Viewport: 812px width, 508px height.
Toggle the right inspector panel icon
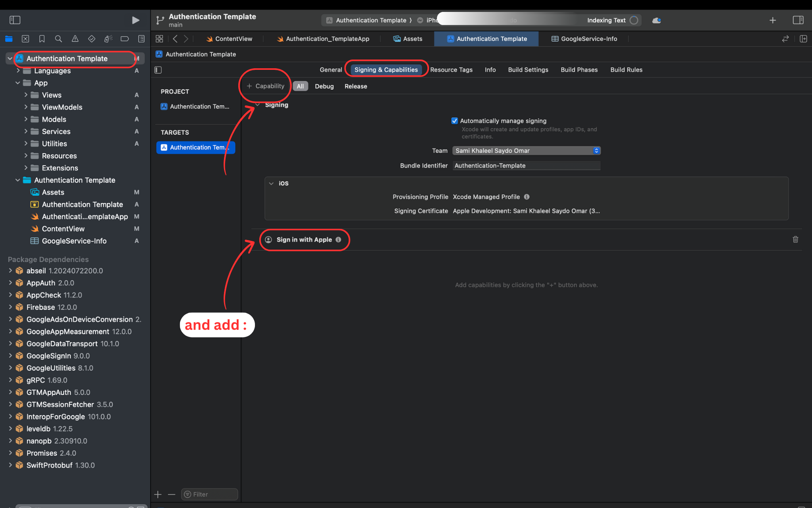[798, 20]
